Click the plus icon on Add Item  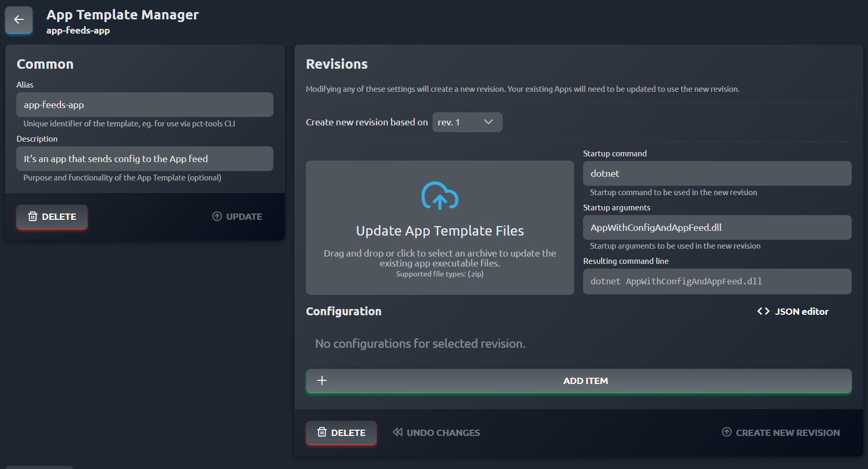[x=322, y=380]
